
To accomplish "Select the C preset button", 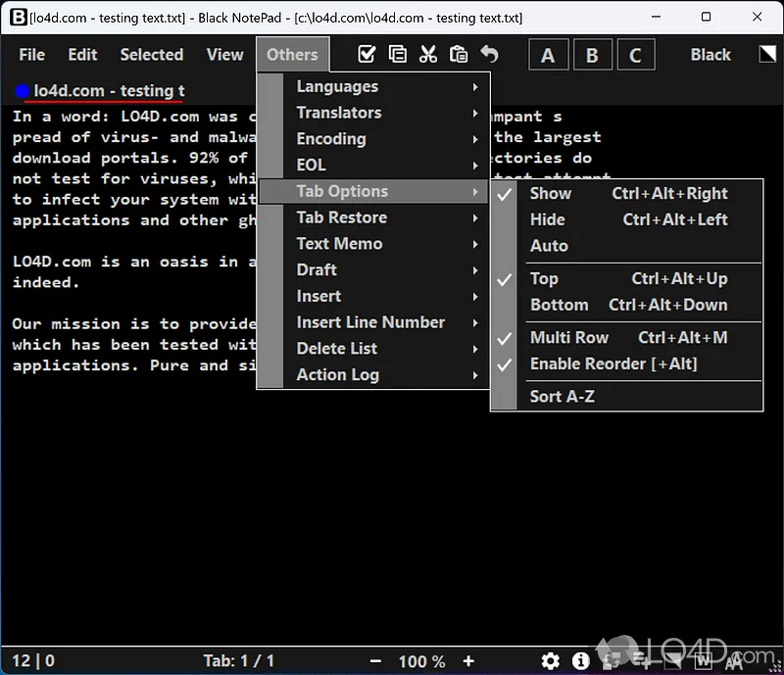I will coord(635,55).
